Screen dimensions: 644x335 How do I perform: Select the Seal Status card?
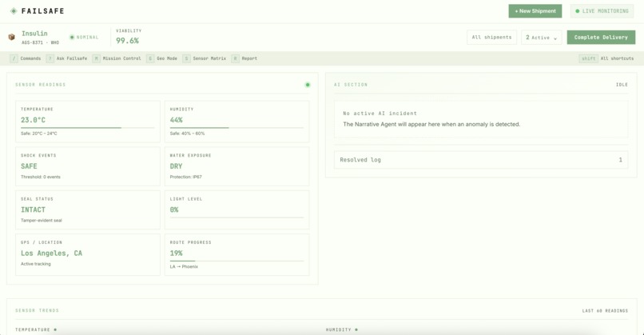[x=88, y=209]
